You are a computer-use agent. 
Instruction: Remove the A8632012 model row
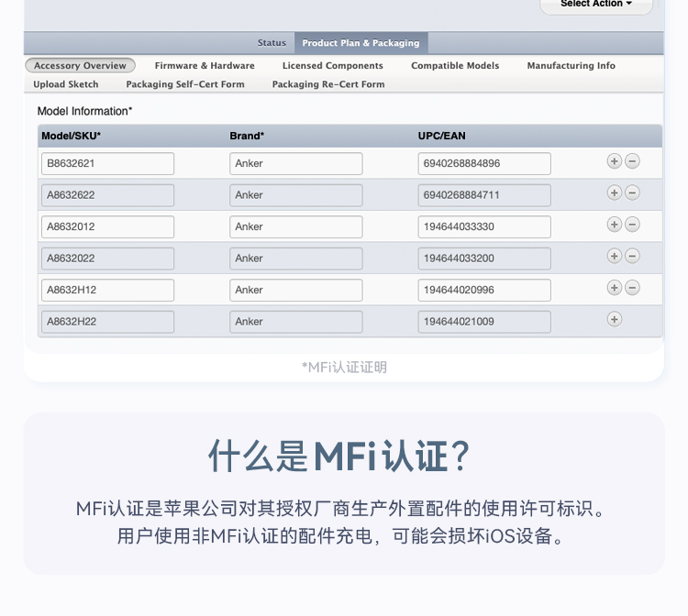tap(632, 225)
